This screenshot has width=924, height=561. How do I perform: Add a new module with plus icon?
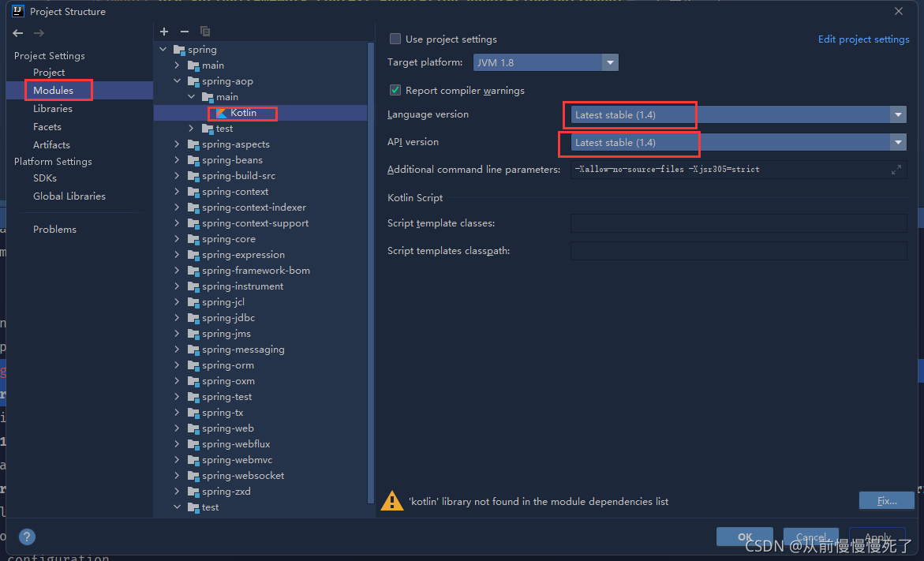point(164,32)
